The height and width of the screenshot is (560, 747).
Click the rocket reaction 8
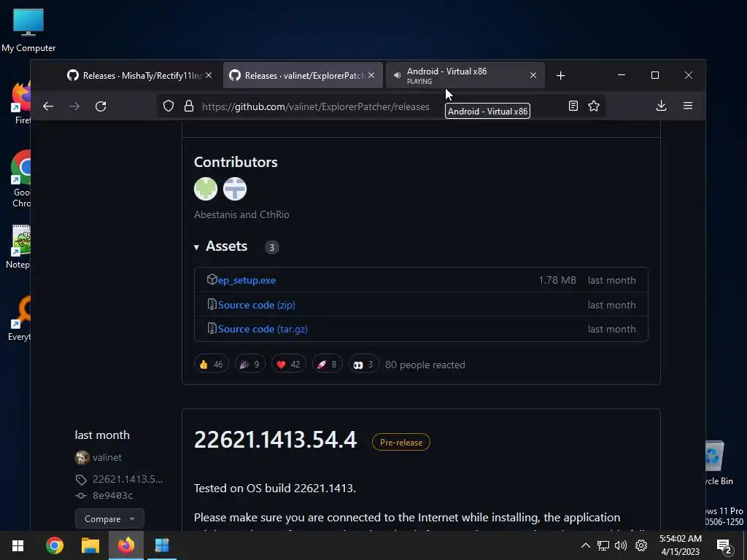coord(327,365)
